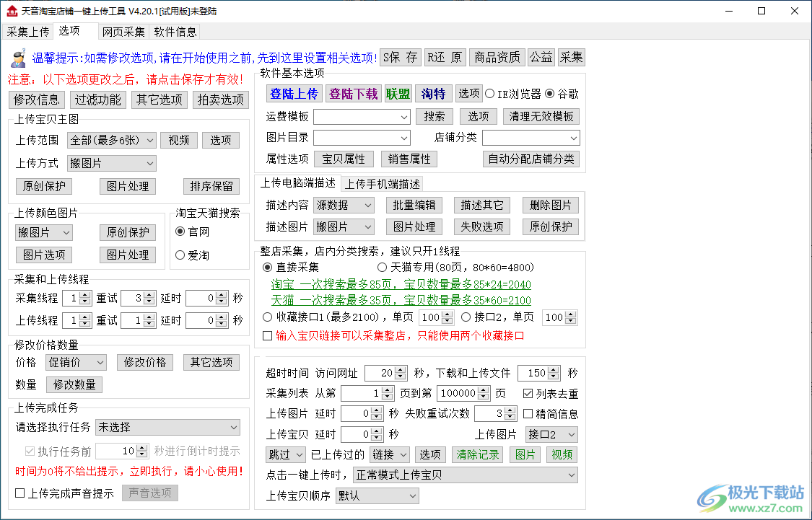Expand the 上传方式 搬图片 dropdown
812x520 pixels.
[111, 164]
